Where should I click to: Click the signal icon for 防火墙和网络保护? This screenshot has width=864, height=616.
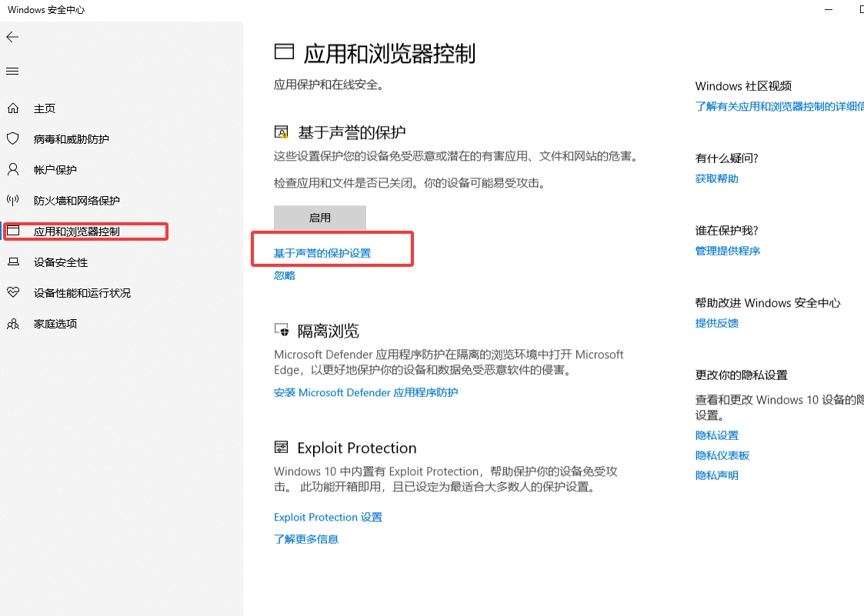coord(12,200)
